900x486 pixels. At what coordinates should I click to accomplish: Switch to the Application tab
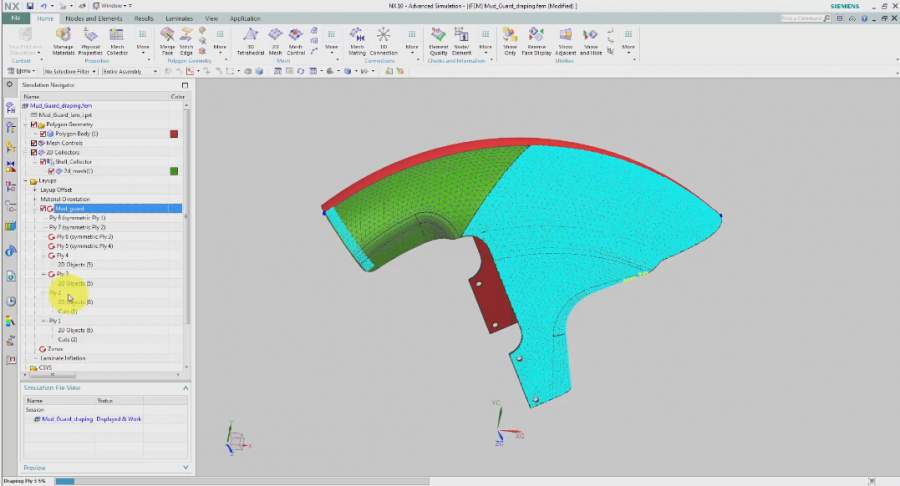[245, 18]
